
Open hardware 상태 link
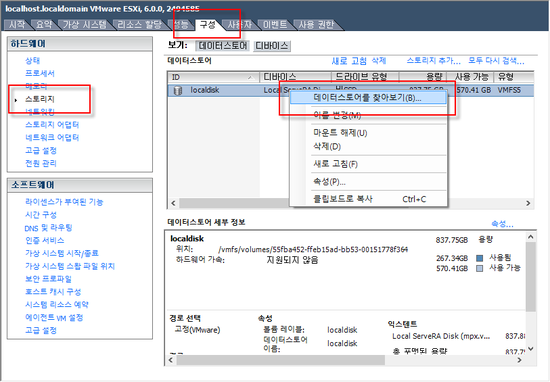click(32, 60)
